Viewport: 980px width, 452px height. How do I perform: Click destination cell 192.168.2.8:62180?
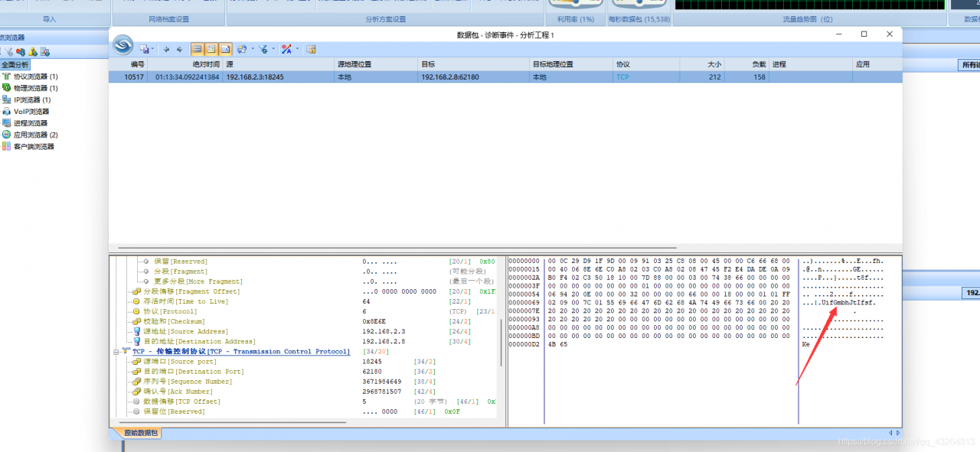pyautogui.click(x=450, y=76)
